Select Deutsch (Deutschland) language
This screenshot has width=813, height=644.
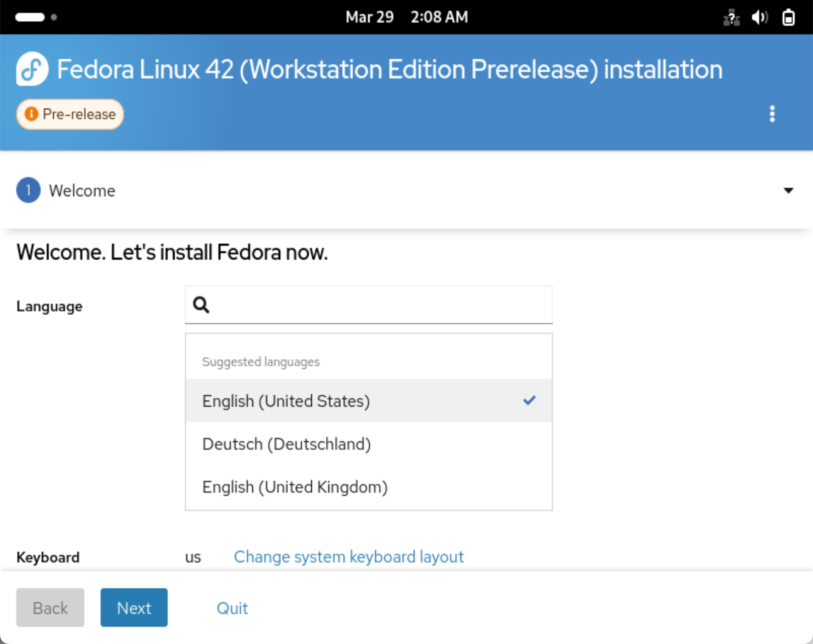287,444
